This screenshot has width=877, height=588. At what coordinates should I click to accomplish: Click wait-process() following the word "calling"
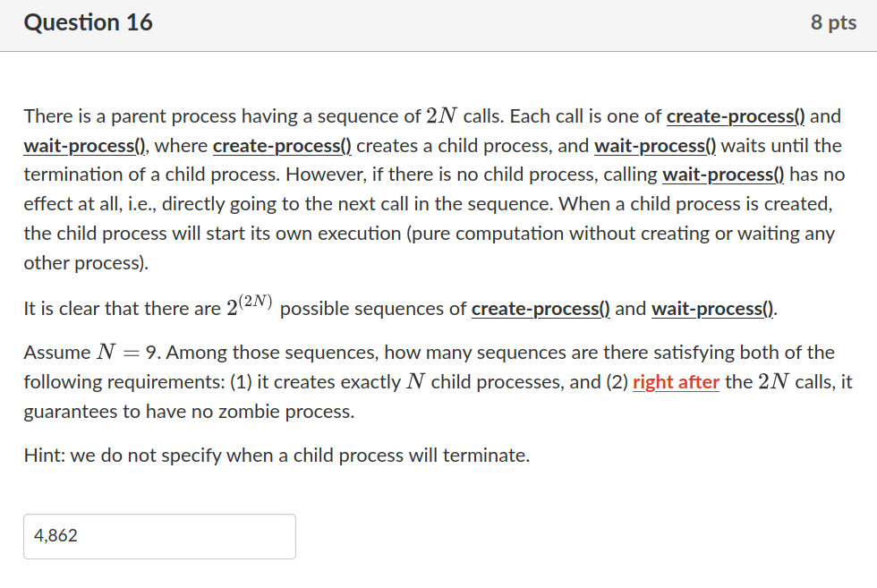723,175
